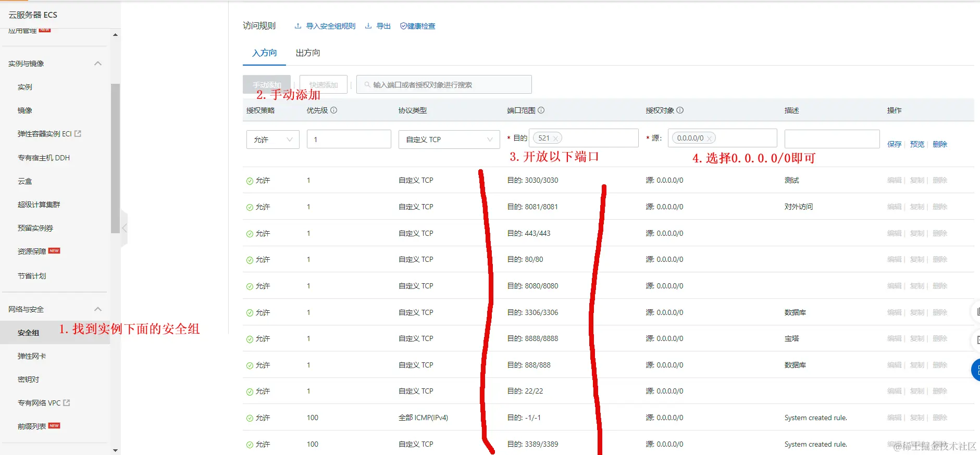The height and width of the screenshot is (455, 980).
Task: Open 超级计算集群 in the sidebar
Action: click(x=39, y=205)
